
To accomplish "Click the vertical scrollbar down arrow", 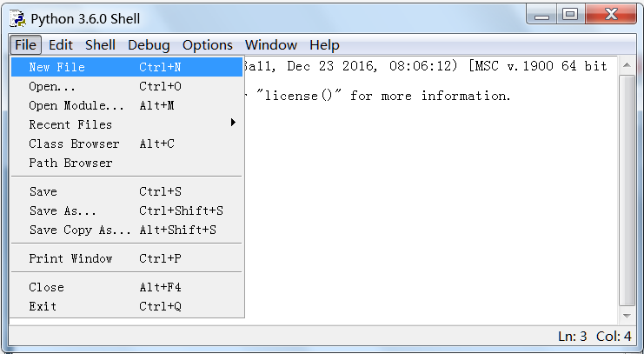I will (x=627, y=315).
